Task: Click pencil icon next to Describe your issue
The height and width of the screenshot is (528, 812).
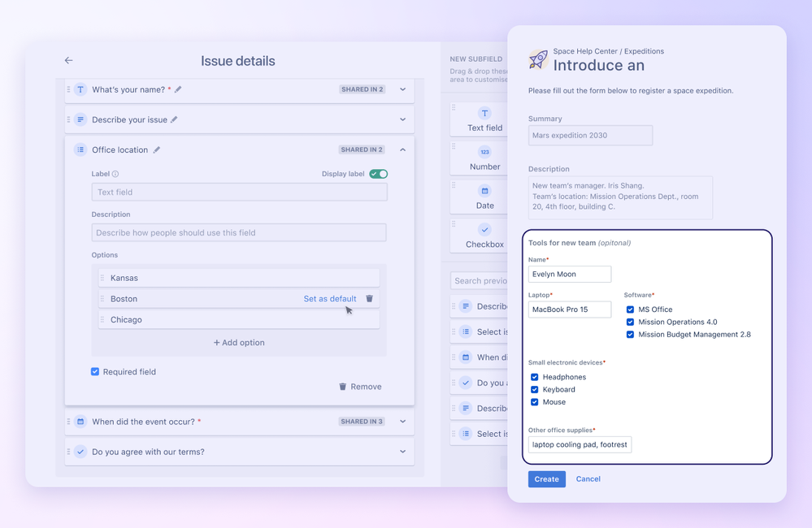Action: [x=174, y=119]
